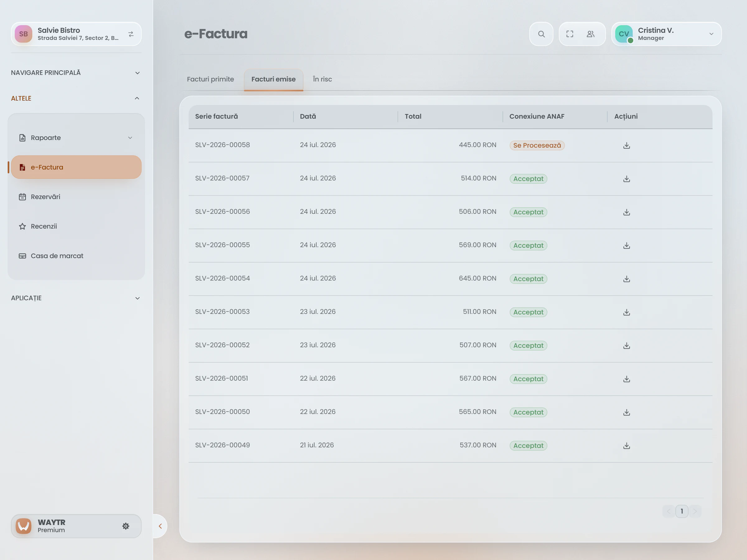The width and height of the screenshot is (747, 560).
Task: Toggle fullscreen mode icon
Action: pos(570,34)
